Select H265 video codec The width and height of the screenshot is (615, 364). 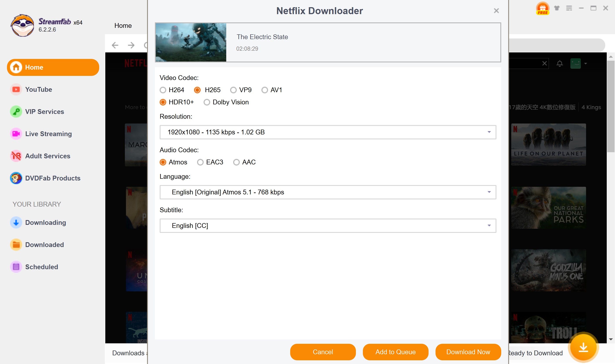coord(207,90)
